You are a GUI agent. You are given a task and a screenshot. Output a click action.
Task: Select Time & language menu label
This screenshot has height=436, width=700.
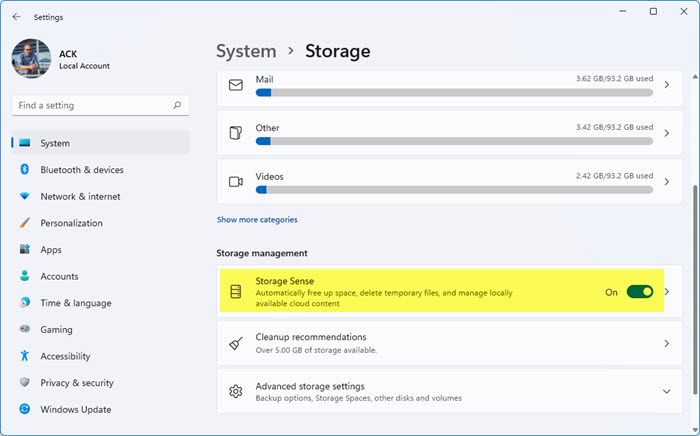tap(76, 303)
